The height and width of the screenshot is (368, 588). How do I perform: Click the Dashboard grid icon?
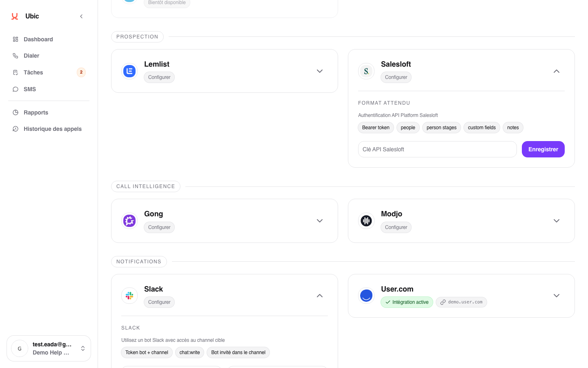(16, 39)
